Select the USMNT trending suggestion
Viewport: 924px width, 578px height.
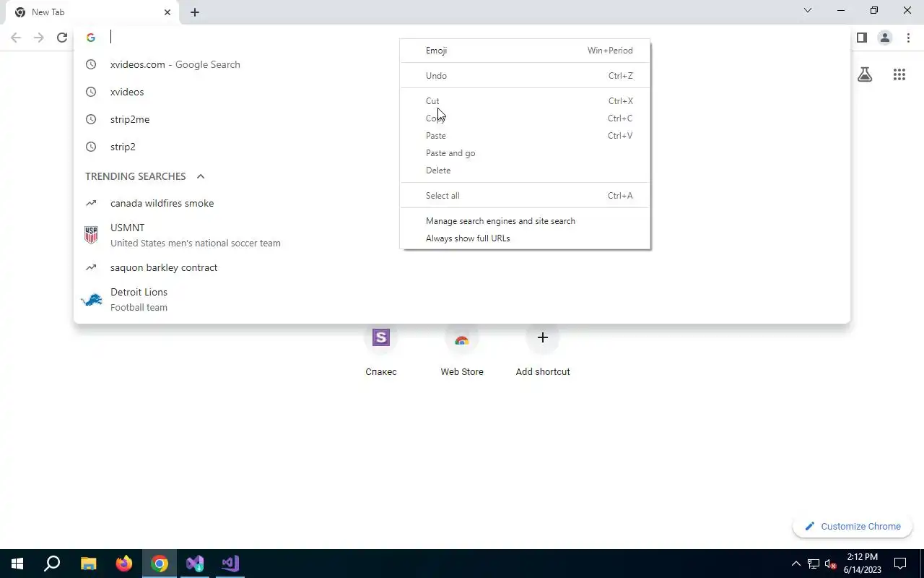(462, 235)
